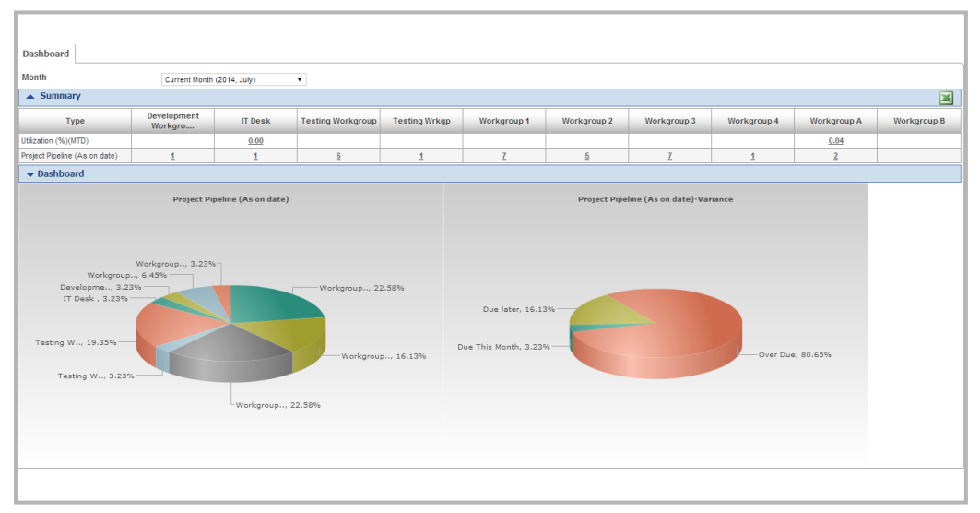The image size is (980, 513).
Task: Click the Excel export icon
Action: (946, 98)
